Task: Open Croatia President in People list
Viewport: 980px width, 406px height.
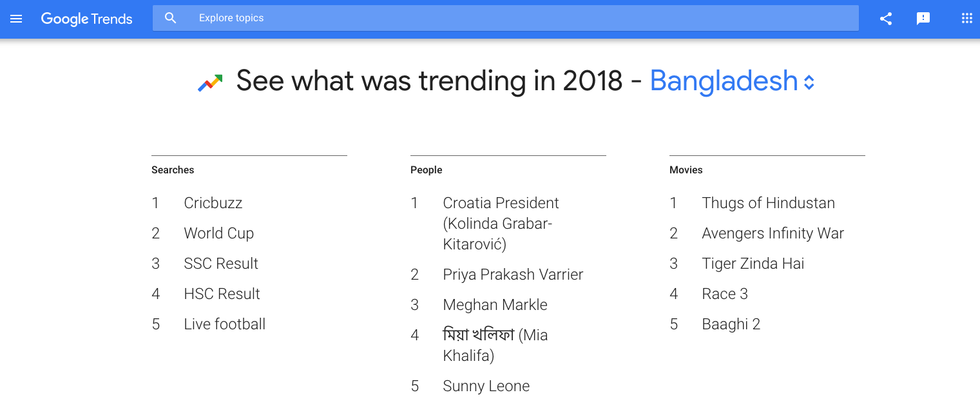Action: [x=501, y=223]
